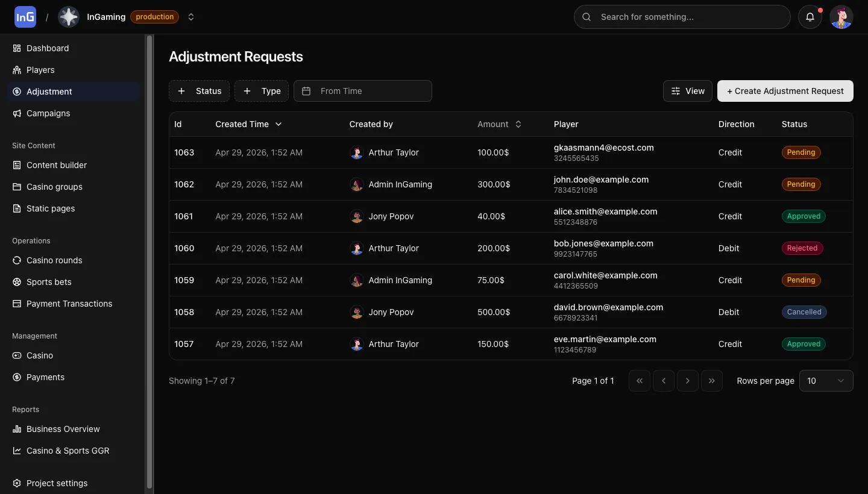Click the InG logo

25,16
